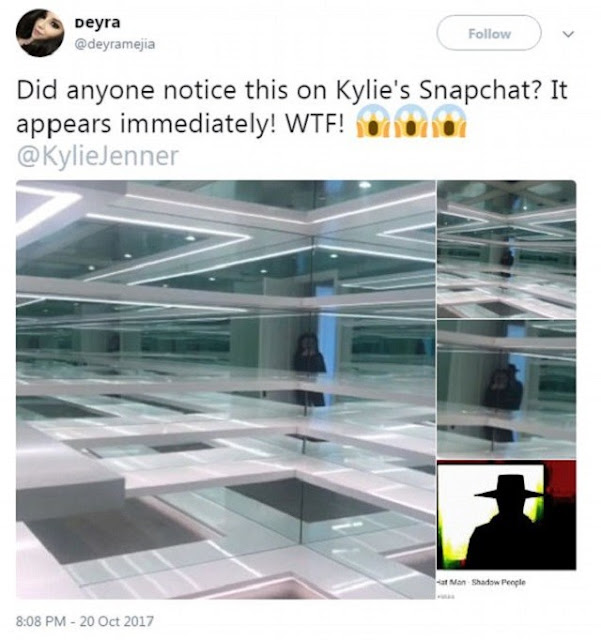Open the tweet options chevron menu
601x640 pixels.
[x=568, y=34]
